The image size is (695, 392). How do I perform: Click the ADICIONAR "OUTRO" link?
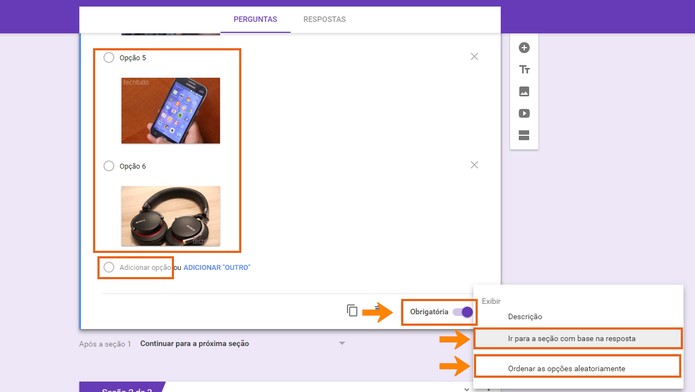217,267
